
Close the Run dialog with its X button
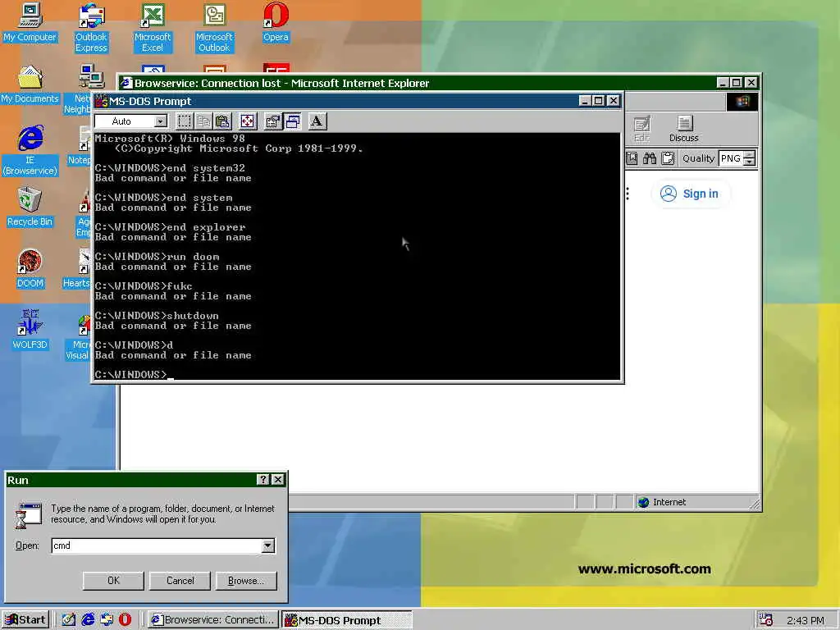[x=278, y=479]
